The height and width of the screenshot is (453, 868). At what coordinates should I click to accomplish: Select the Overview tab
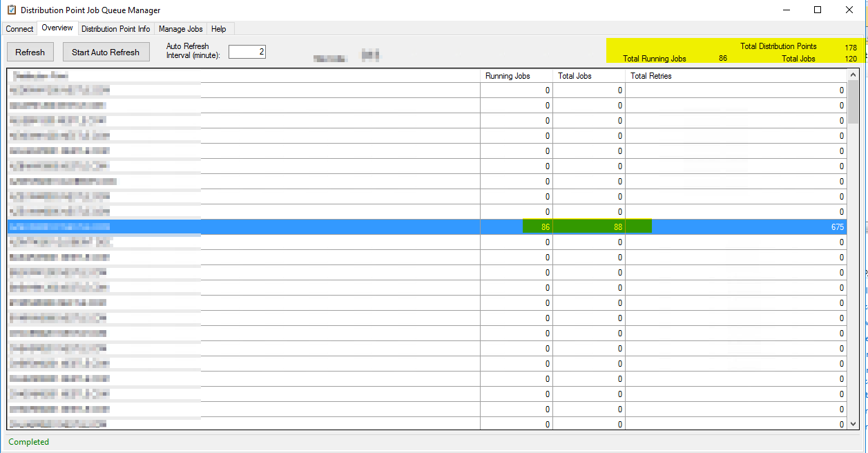(x=57, y=28)
